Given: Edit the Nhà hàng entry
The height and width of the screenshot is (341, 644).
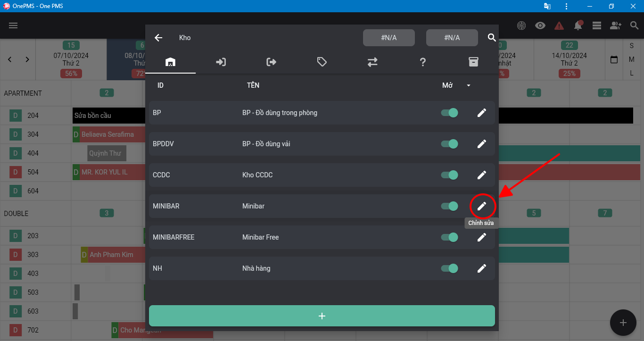Looking at the screenshot, I should 481,268.
